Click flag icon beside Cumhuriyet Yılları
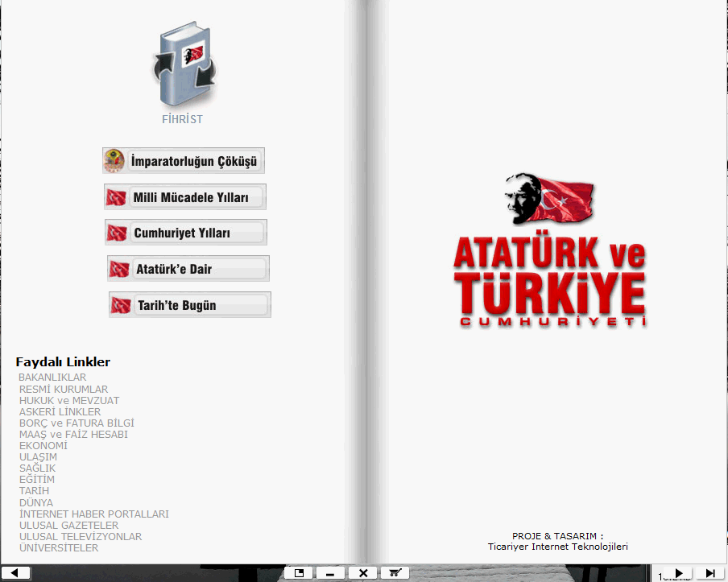 (117, 233)
